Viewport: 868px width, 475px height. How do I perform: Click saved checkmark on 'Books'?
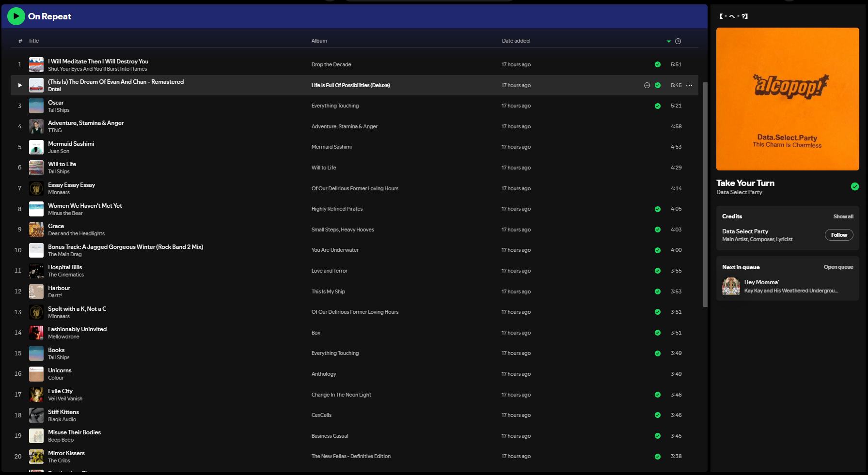click(658, 353)
